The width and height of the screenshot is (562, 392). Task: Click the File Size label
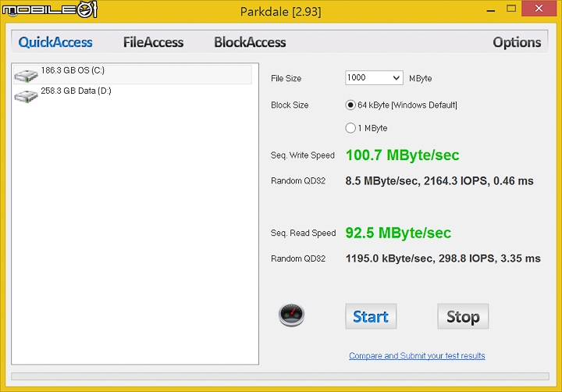point(286,78)
